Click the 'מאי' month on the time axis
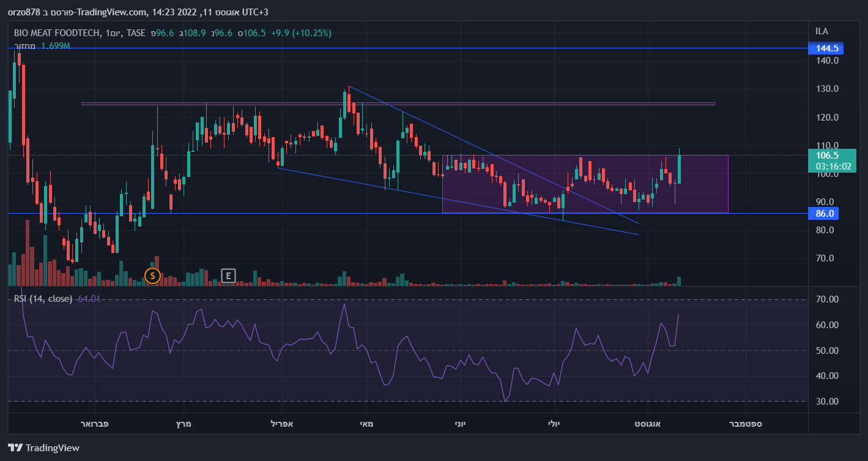This screenshot has height=461, width=868. coord(366,423)
